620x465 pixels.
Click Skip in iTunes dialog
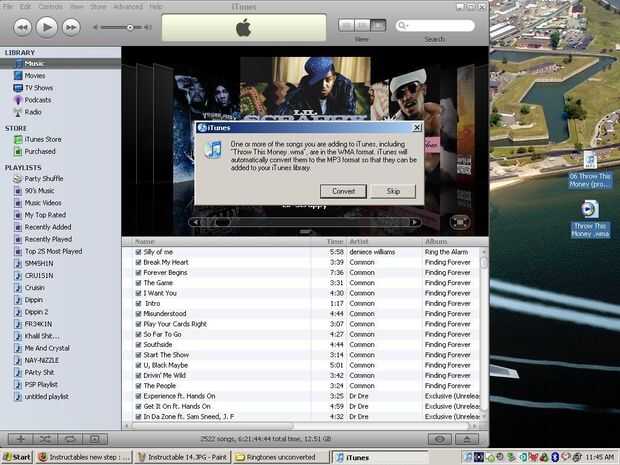[393, 191]
